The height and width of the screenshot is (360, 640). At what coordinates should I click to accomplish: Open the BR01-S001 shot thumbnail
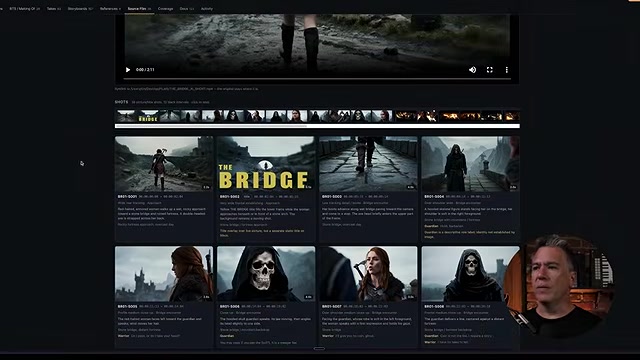pyautogui.click(x=164, y=164)
